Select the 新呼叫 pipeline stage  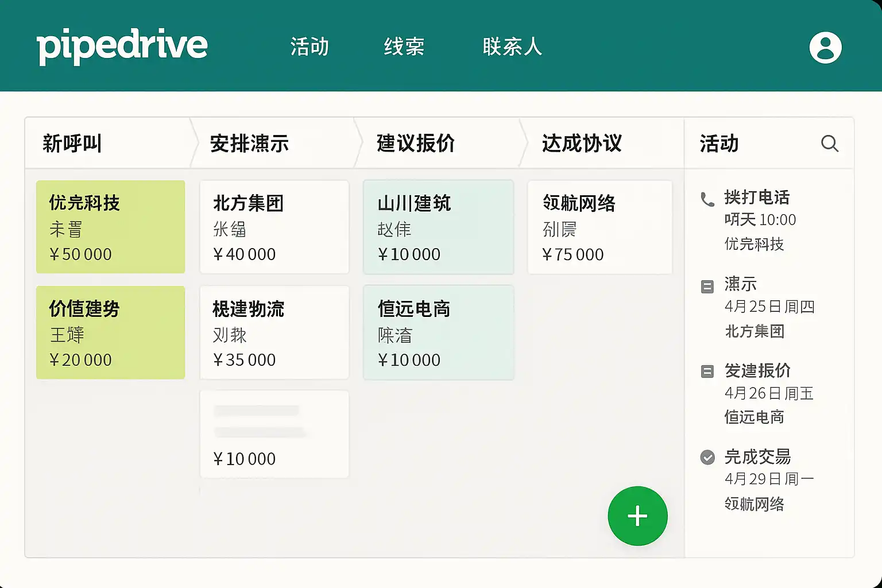click(72, 143)
